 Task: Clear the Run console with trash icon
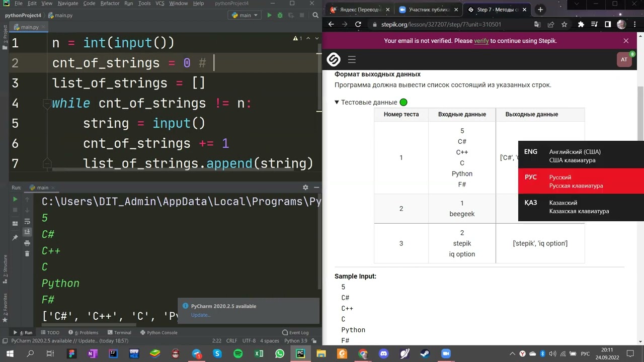27,254
